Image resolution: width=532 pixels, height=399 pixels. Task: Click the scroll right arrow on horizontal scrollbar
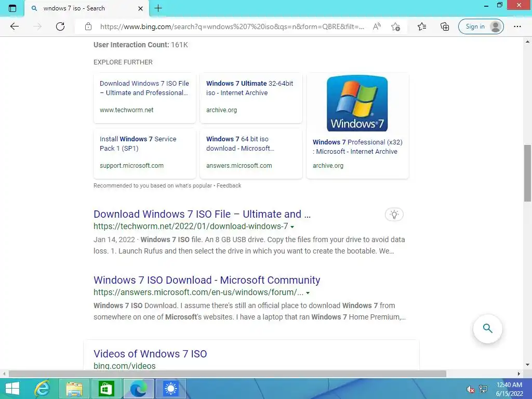(x=519, y=374)
